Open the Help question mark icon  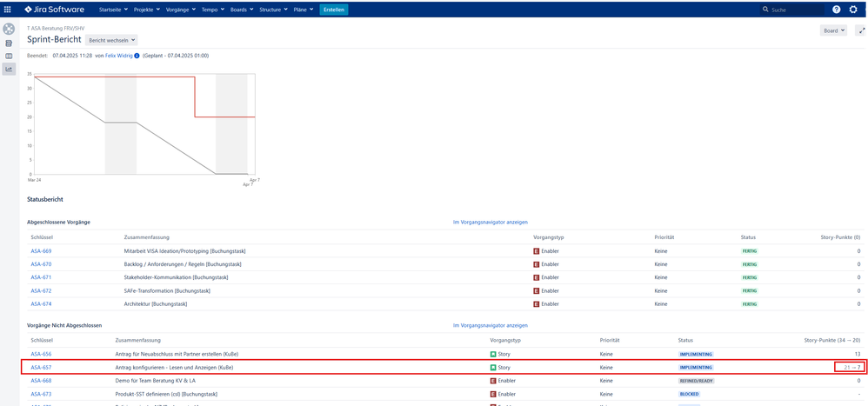[x=836, y=10]
